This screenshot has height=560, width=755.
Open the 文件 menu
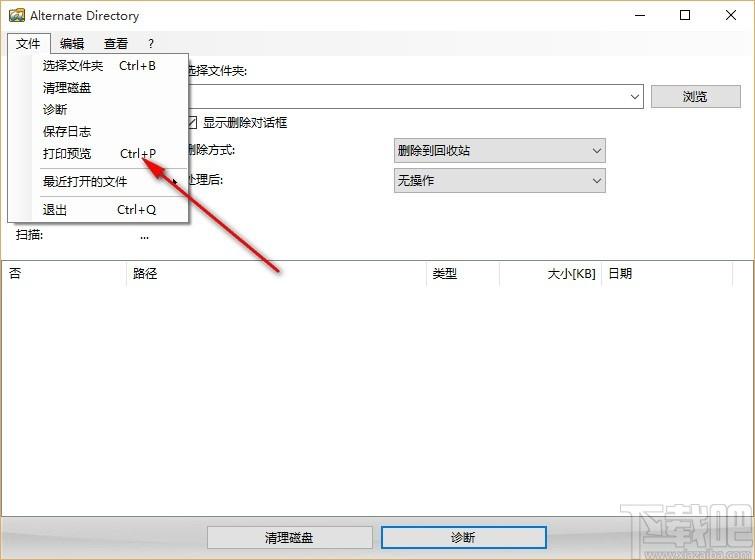point(28,44)
